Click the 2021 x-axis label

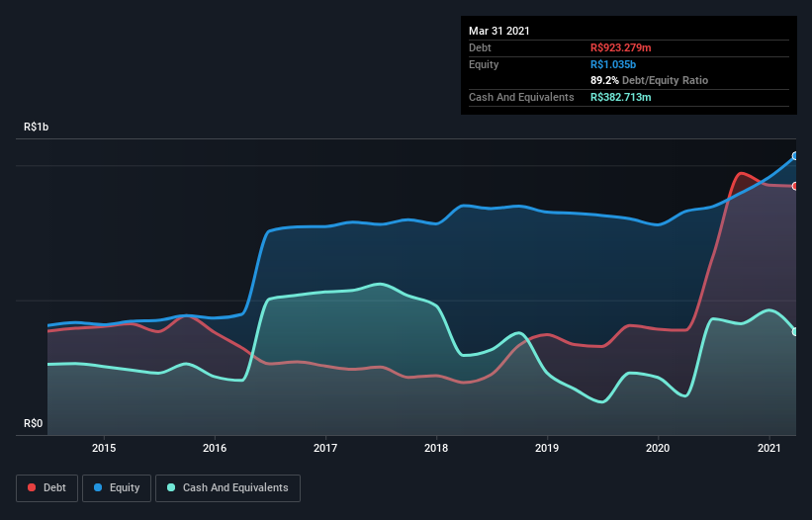pyautogui.click(x=769, y=448)
